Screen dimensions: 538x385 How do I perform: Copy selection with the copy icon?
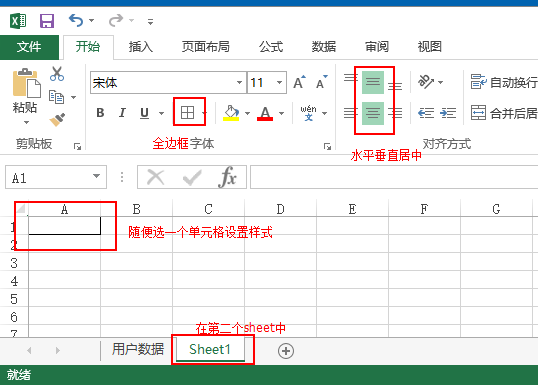tap(56, 97)
